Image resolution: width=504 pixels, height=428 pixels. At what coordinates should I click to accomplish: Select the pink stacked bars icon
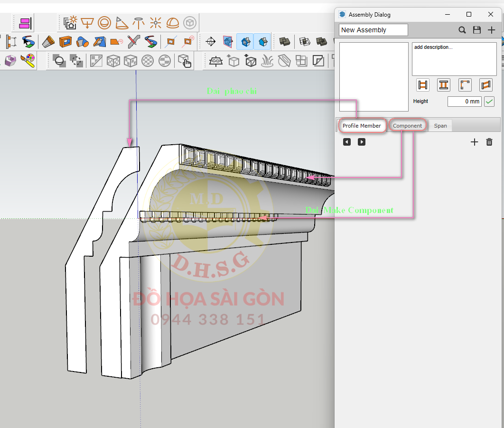pyautogui.click(x=25, y=22)
